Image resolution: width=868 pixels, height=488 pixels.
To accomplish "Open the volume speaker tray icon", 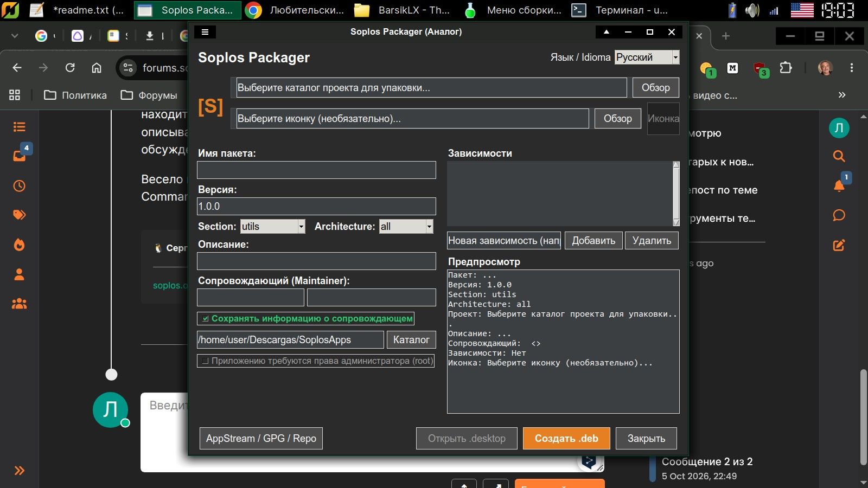I will 752,10.
